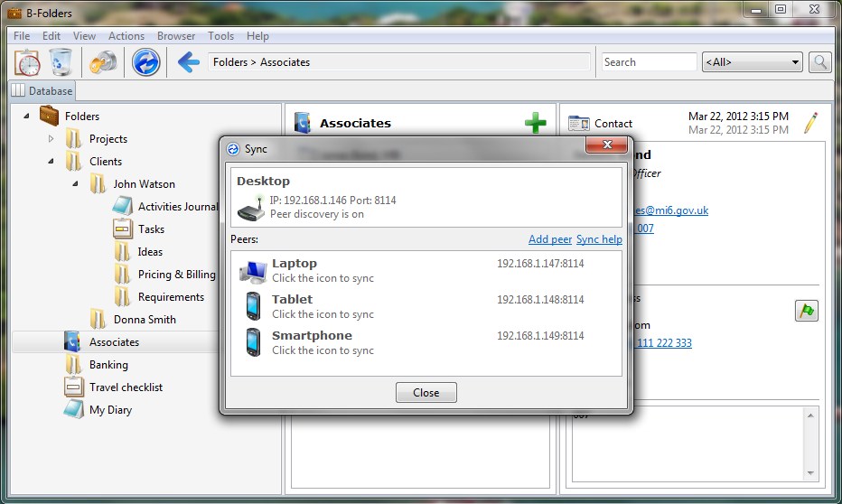Click the Desktop router icon in Sync dialog
Screen dimensions: 842x504
pyautogui.click(x=251, y=209)
